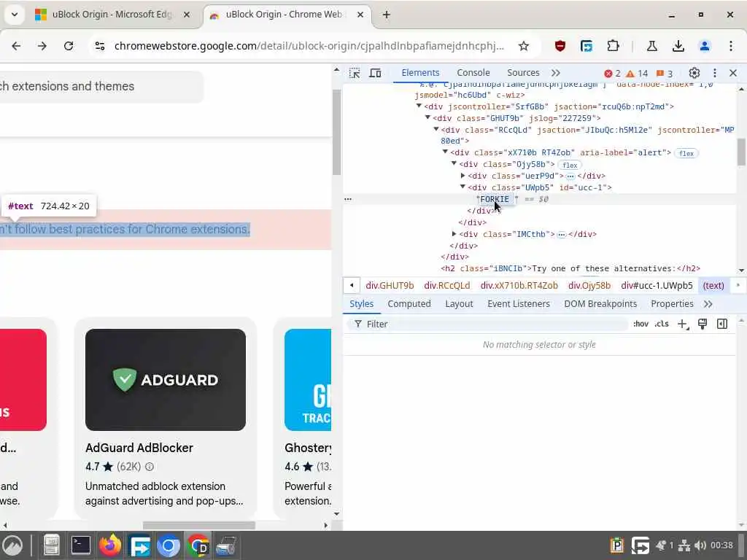Image resolution: width=747 pixels, height=560 pixels.
Task: Bookmark this page with the star icon
Action: pos(524,46)
